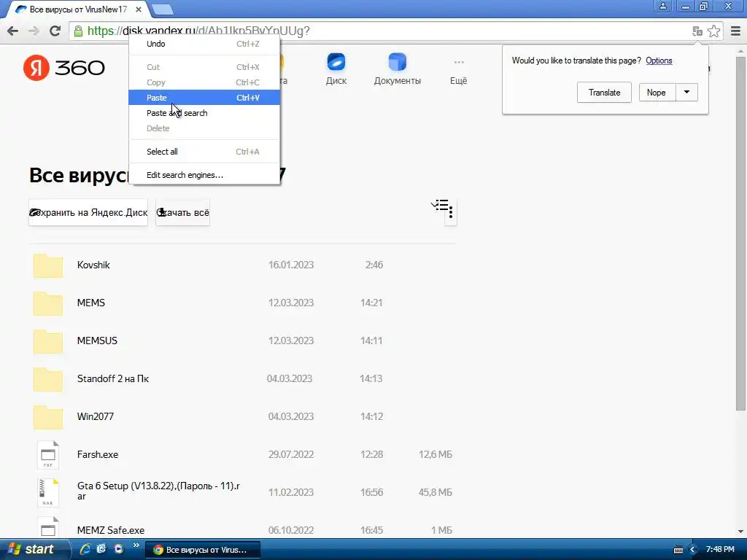The image size is (747, 560).
Task: Choose Paste and search in context menu
Action: coord(204,113)
